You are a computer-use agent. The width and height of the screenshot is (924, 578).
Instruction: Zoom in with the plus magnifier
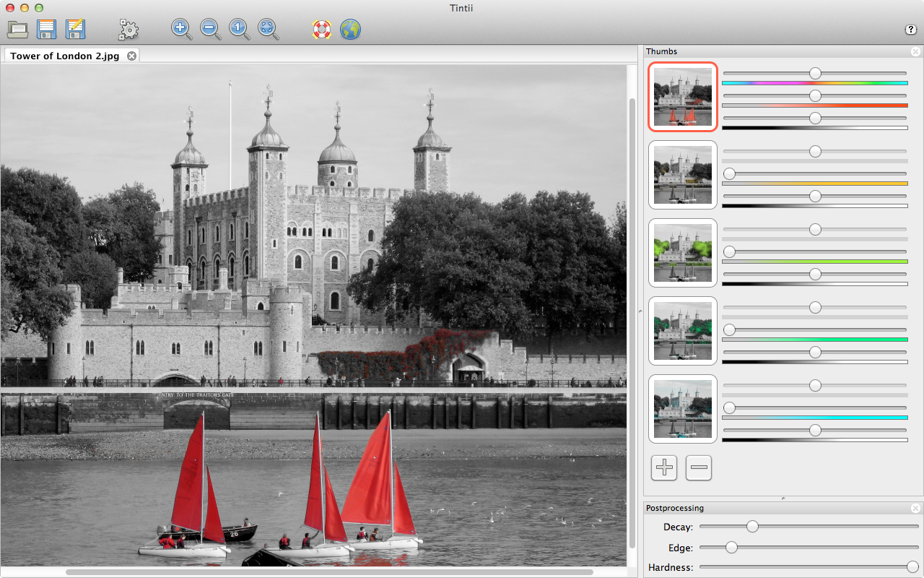tap(181, 30)
